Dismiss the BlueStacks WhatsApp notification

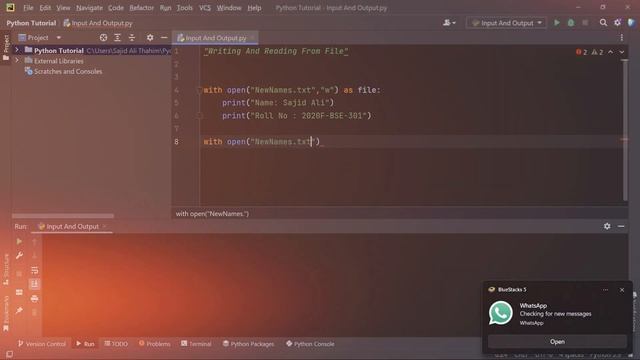point(622,290)
